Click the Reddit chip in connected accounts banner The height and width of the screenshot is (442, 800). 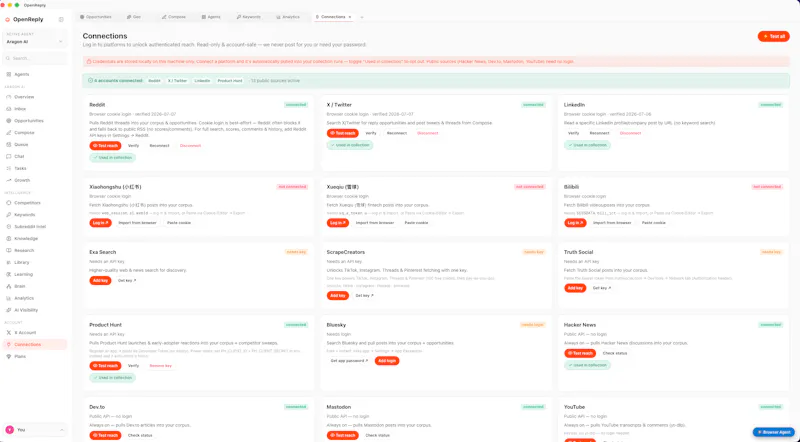155,81
